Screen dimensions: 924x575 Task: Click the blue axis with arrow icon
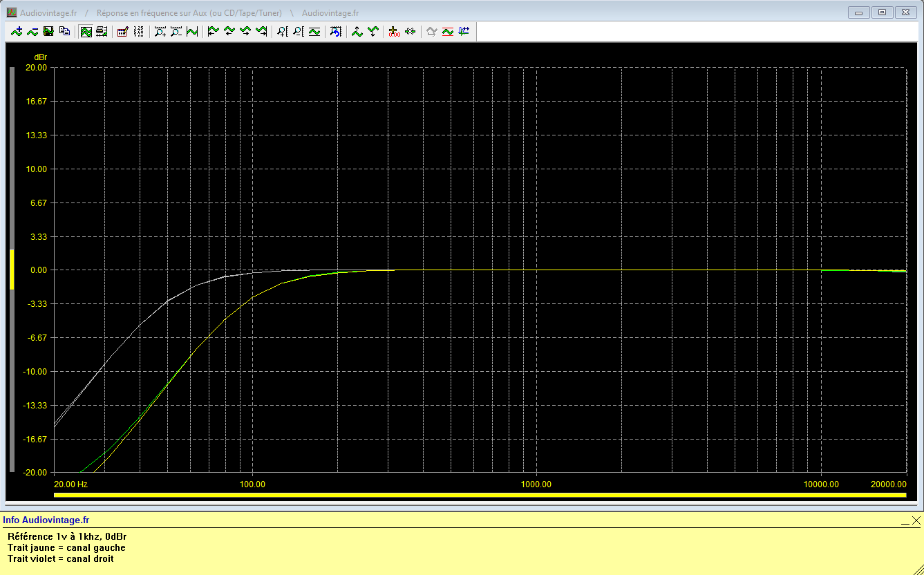463,31
